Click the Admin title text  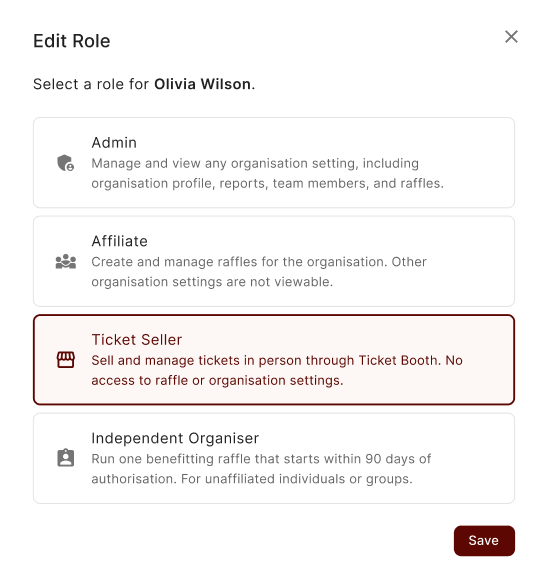click(114, 143)
